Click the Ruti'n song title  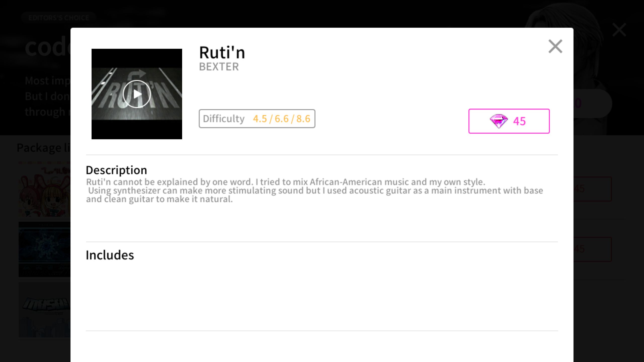click(x=222, y=53)
